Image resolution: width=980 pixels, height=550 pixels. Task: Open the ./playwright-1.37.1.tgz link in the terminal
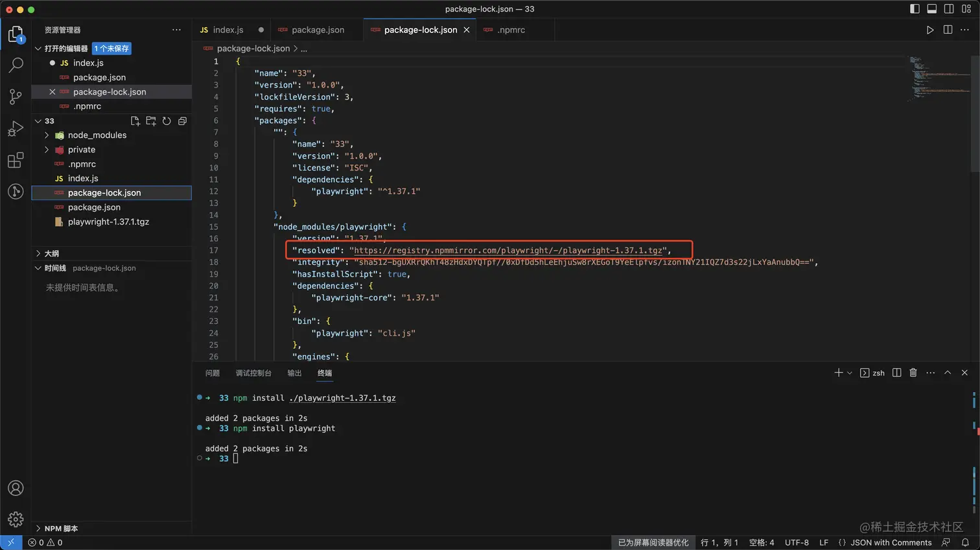pos(342,398)
